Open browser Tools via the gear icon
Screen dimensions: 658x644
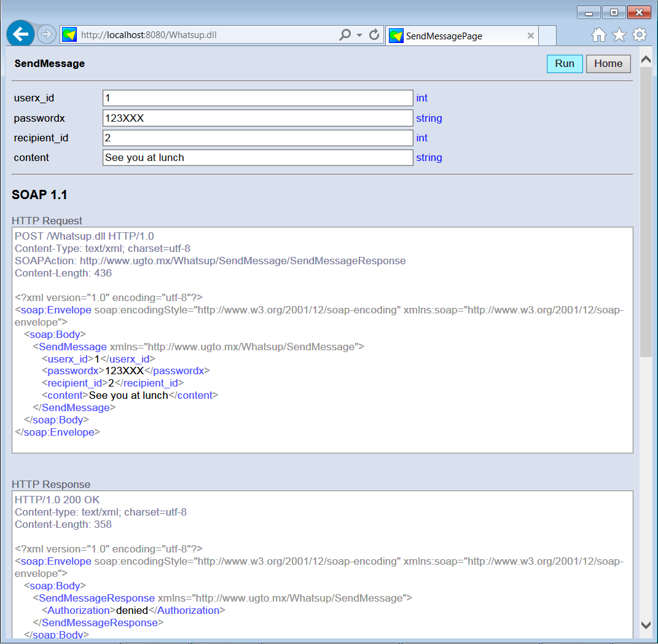tap(640, 35)
